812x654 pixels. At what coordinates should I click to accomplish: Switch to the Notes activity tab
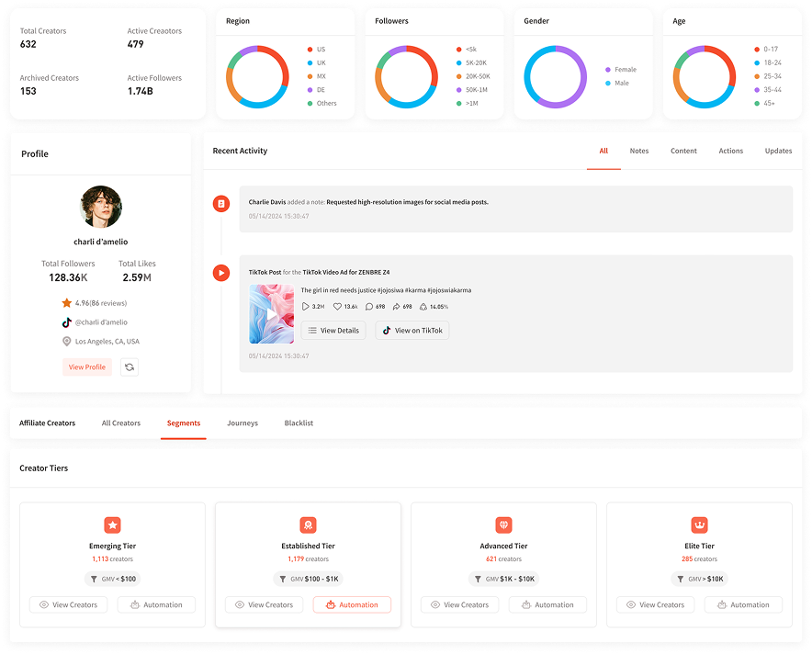pos(638,152)
